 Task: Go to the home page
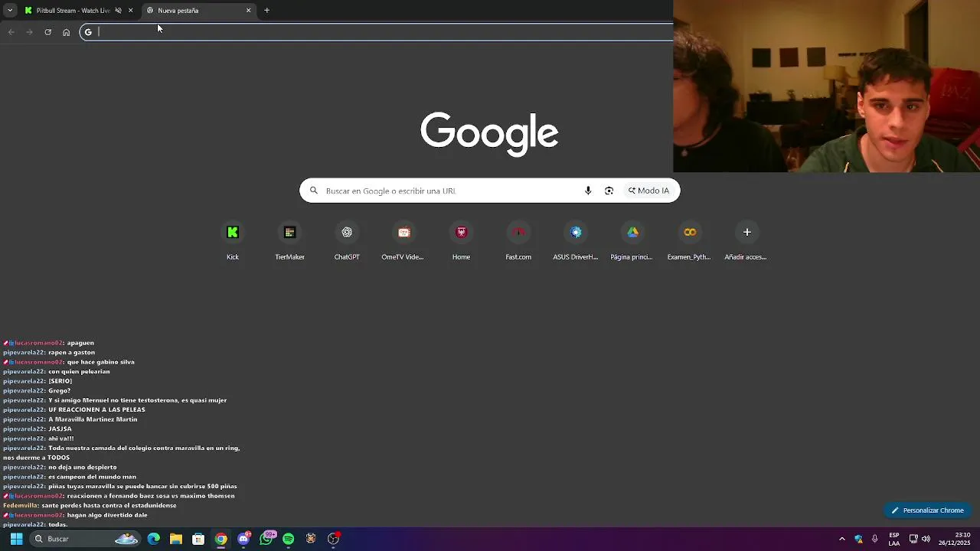(66, 32)
